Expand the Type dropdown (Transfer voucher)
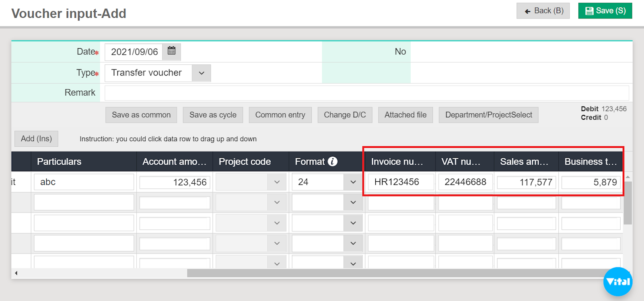The height and width of the screenshot is (301, 644). 201,73
